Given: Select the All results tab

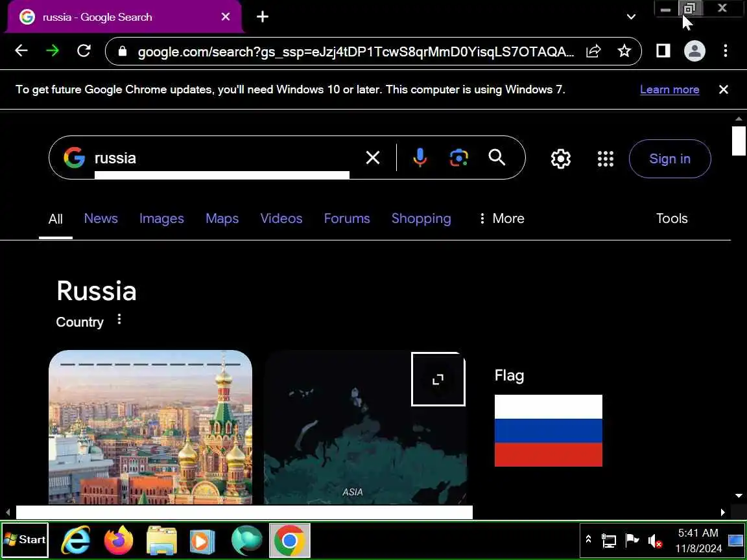Looking at the screenshot, I should 56,218.
